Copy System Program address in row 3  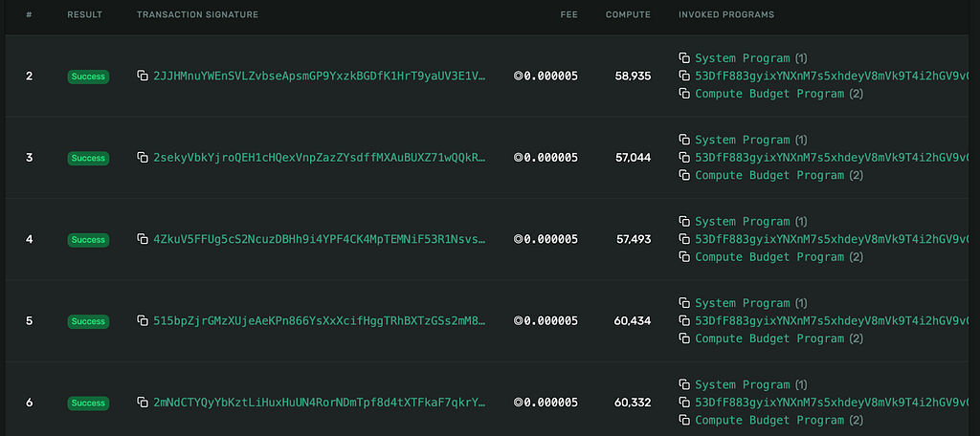(684, 140)
